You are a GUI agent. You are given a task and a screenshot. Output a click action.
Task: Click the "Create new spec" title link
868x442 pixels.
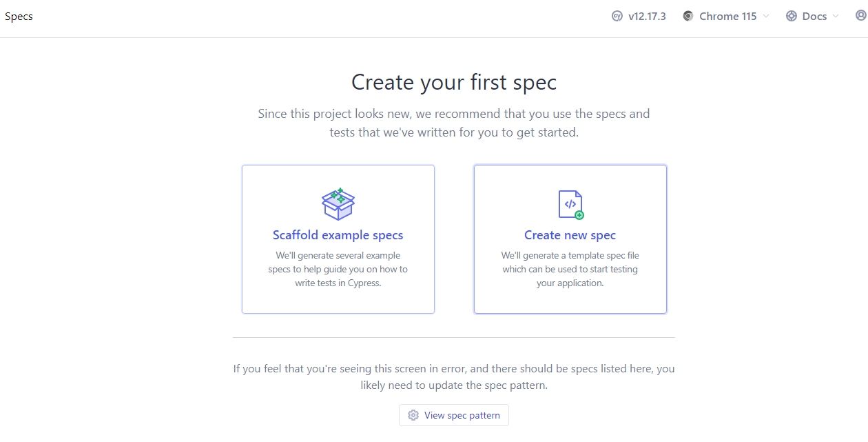coord(570,235)
